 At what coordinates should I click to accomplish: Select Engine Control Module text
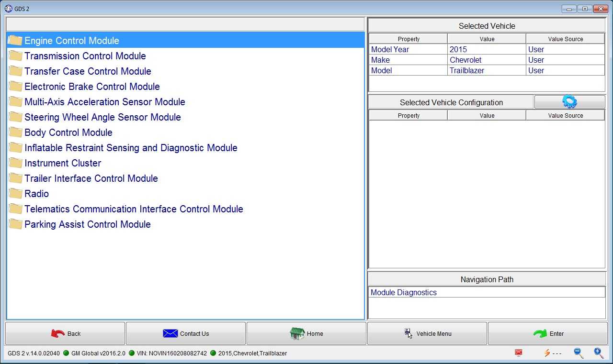[72, 41]
